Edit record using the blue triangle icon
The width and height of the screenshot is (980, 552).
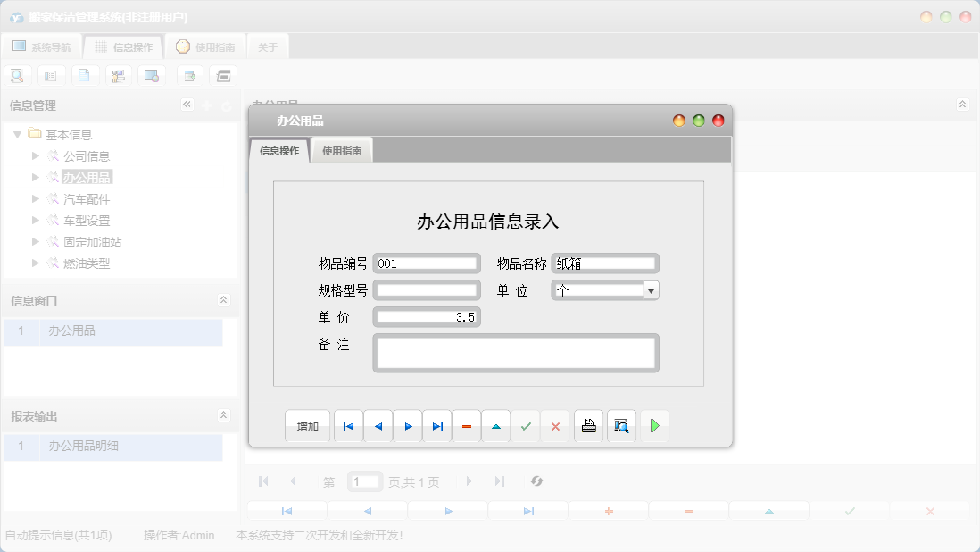(495, 426)
